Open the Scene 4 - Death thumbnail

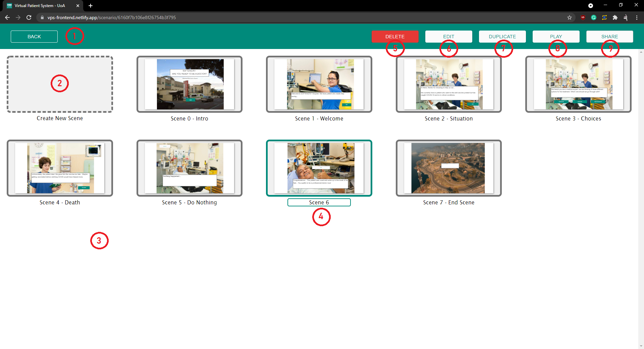pos(60,168)
